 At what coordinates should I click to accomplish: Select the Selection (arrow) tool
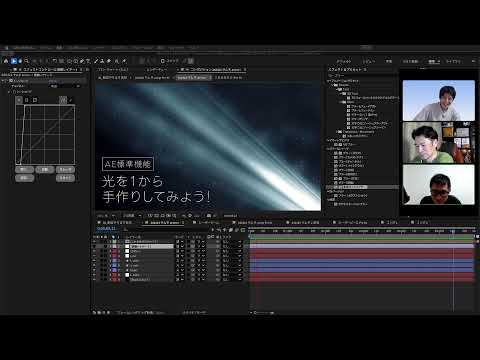(14, 61)
